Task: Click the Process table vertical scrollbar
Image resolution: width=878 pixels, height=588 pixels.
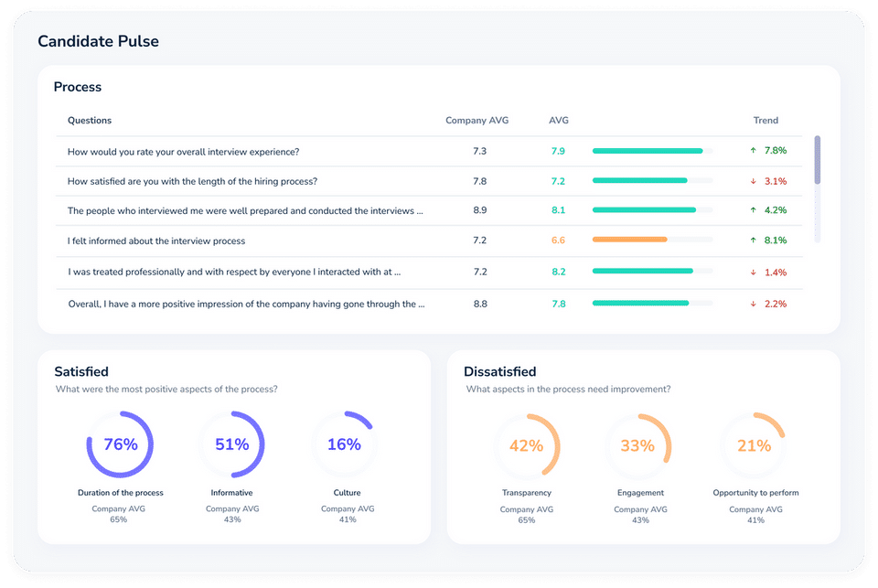Action: click(818, 188)
